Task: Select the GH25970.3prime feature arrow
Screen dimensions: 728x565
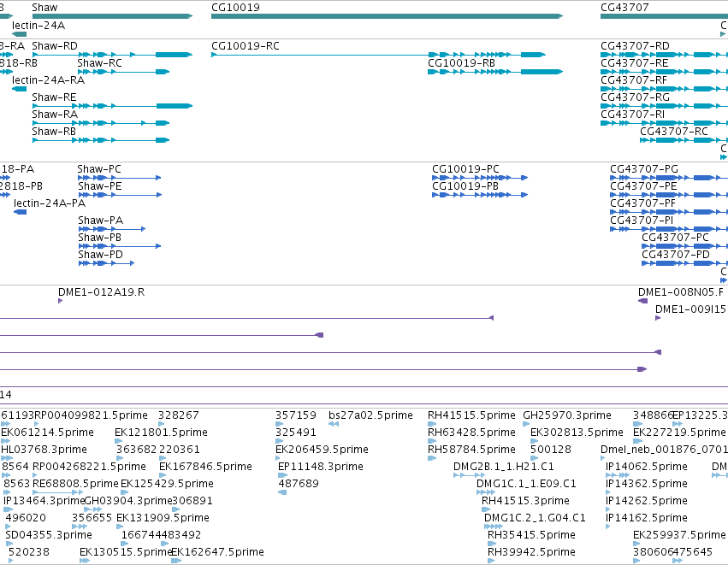Action: [526, 423]
